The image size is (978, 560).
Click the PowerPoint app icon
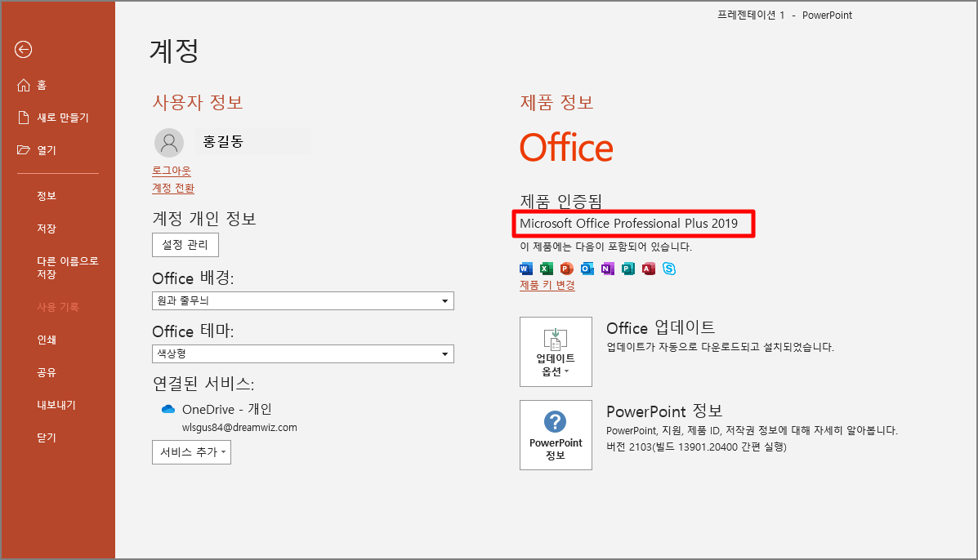(566, 269)
